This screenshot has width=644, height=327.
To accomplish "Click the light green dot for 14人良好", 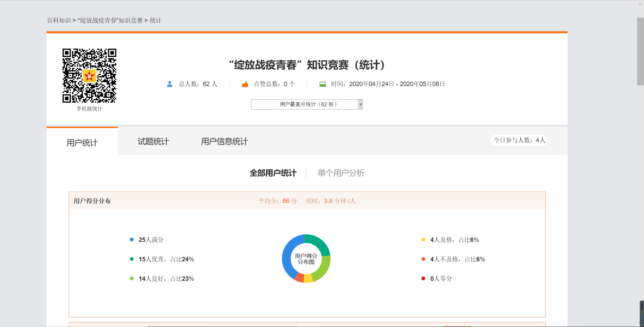I will click(x=132, y=278).
